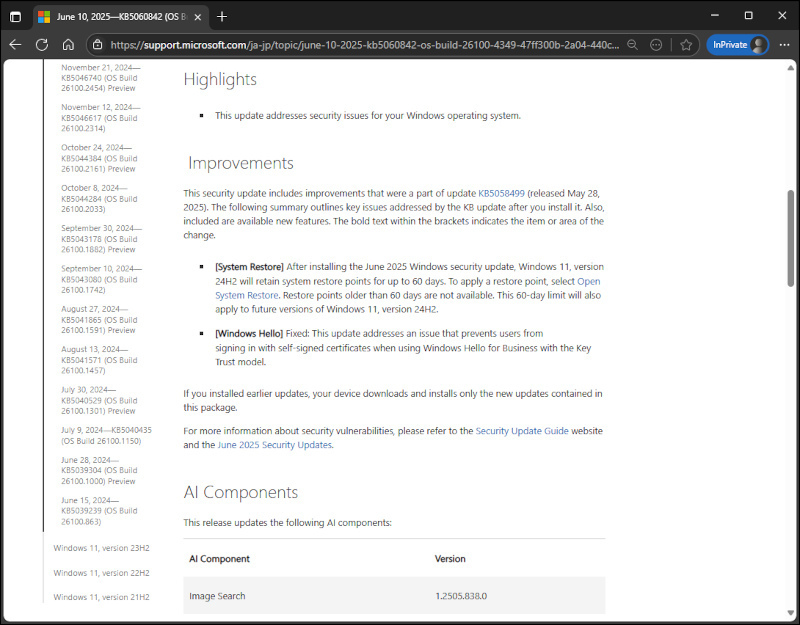
Task: Open June 15, 2024 KB5039239 entry
Action: pos(99,511)
